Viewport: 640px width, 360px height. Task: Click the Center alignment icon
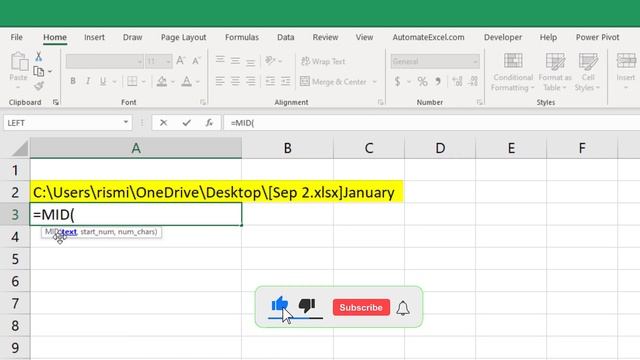235,81
